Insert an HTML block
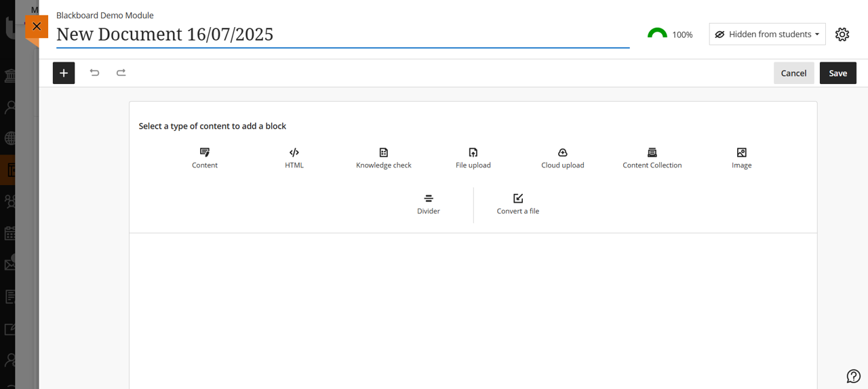Image resolution: width=868 pixels, height=389 pixels. coord(294,159)
